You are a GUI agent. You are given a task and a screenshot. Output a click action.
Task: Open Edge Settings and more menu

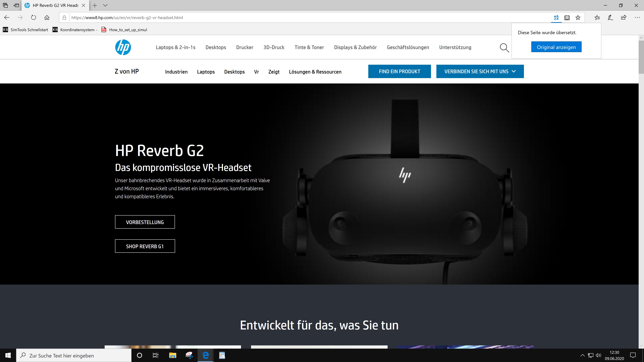637,17
